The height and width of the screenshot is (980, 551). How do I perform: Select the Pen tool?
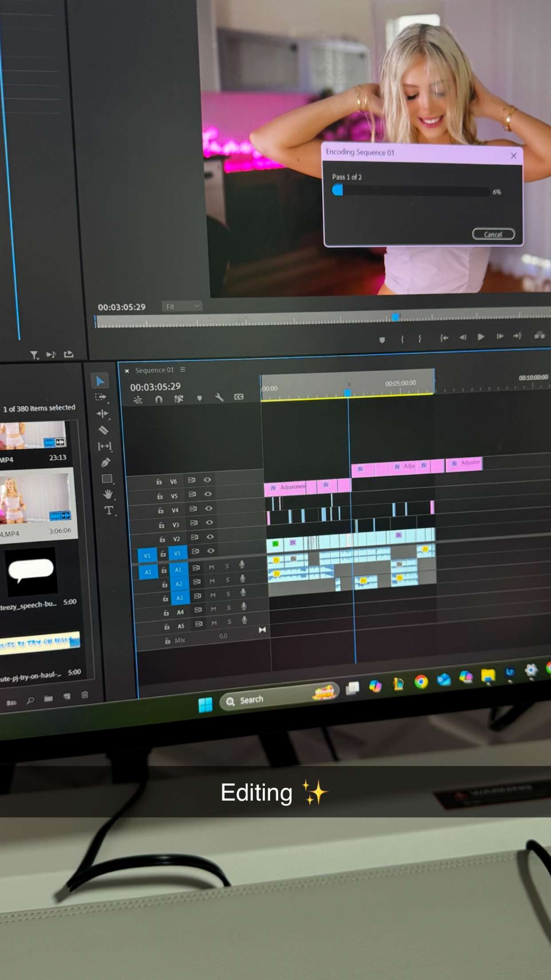[x=105, y=462]
